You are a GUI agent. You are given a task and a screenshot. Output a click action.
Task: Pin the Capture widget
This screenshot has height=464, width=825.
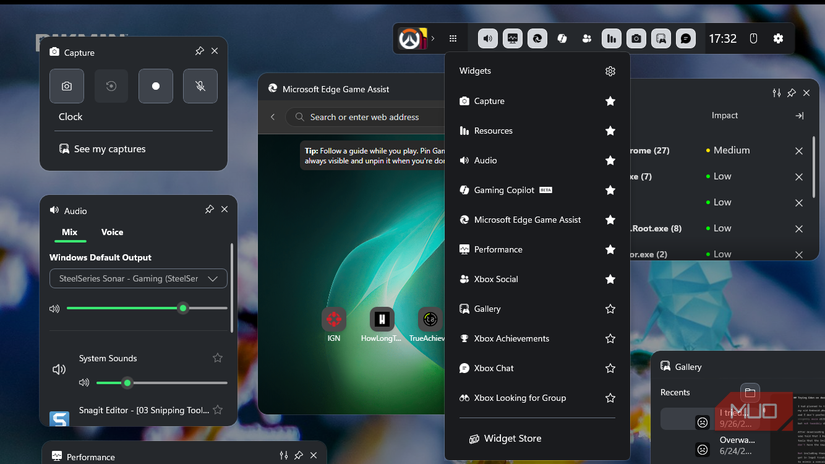click(199, 51)
